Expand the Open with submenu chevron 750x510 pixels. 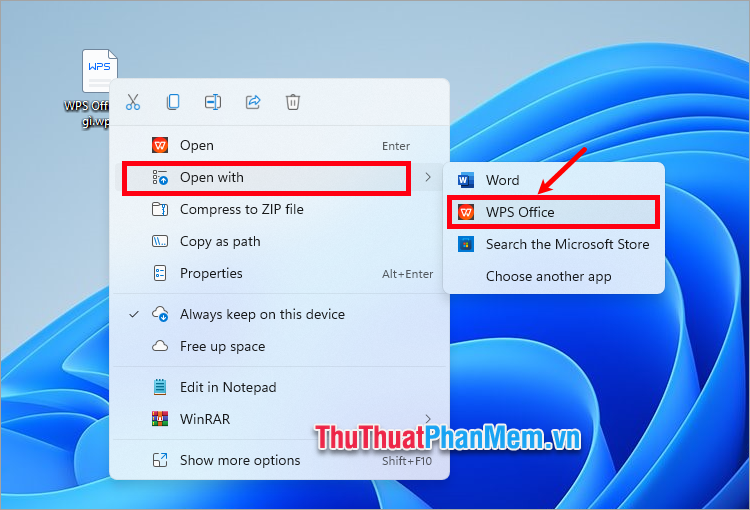(x=428, y=177)
